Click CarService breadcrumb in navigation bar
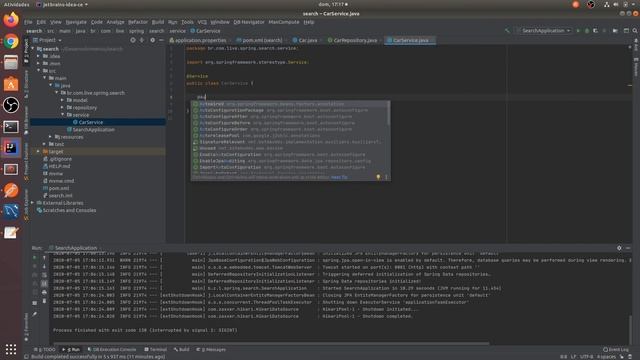Screen dimensions: 640x360 (x=205, y=31)
